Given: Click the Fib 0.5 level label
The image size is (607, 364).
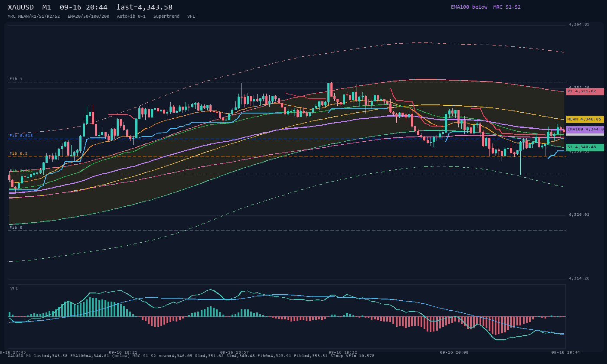Looking at the screenshot, I should pos(19,153).
